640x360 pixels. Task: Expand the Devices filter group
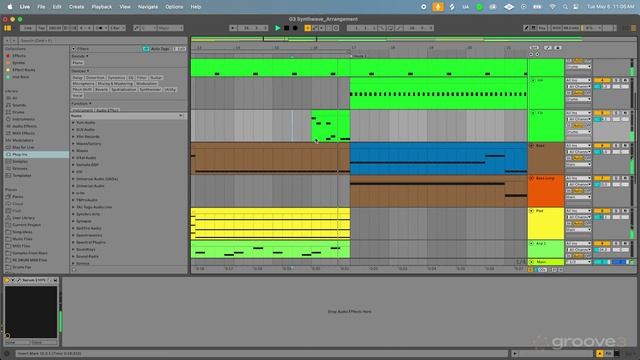(x=80, y=71)
